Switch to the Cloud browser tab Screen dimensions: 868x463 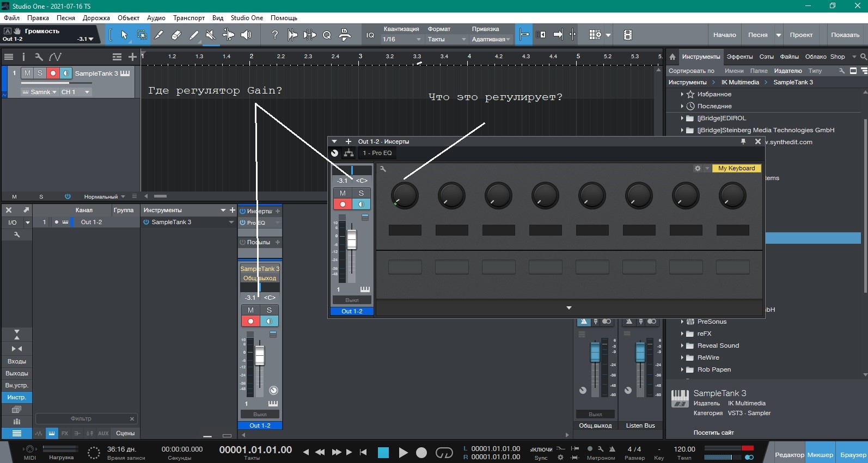point(816,57)
